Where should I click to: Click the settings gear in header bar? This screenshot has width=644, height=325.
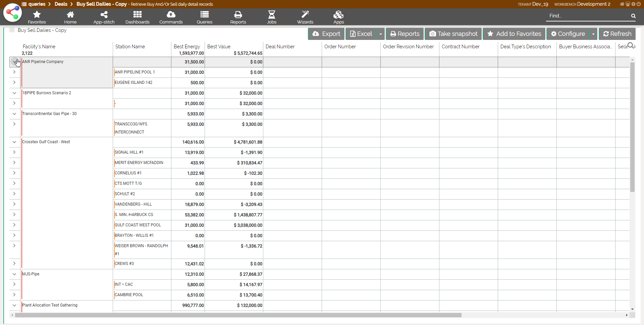coord(633,4)
